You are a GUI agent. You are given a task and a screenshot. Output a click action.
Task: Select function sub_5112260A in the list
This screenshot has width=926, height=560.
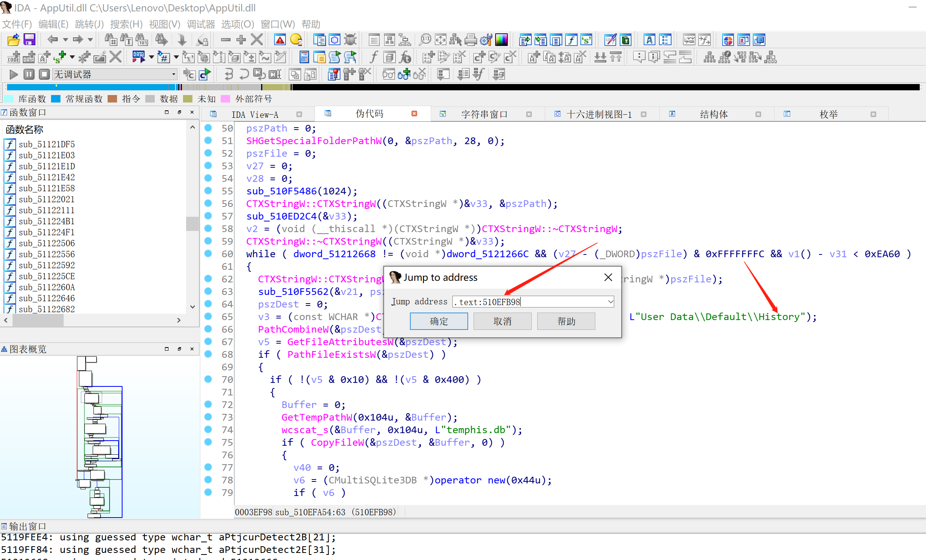46,287
